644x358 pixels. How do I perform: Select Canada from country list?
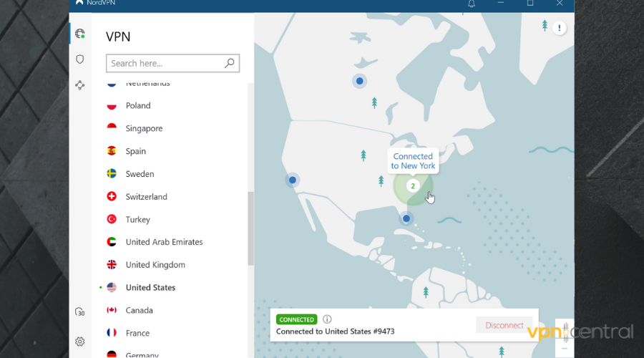click(x=139, y=310)
